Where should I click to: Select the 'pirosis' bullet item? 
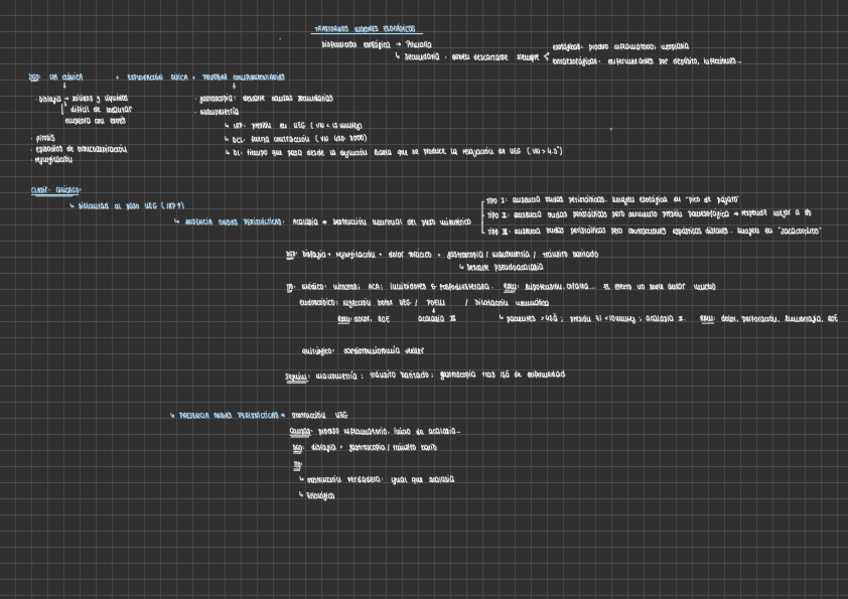[46, 137]
